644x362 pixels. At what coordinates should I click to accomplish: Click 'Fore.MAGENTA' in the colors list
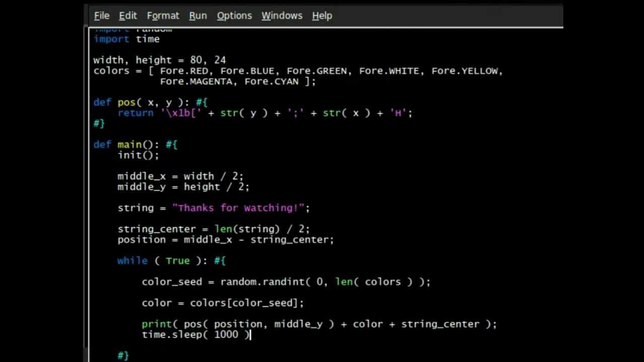[196, 81]
